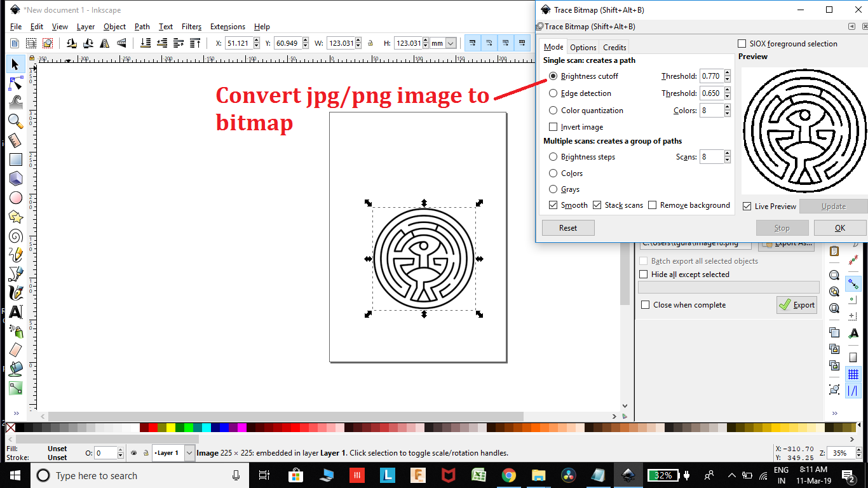Open the Layer 1 selector dropdown
Image resolution: width=868 pixels, height=488 pixels.
tap(189, 452)
